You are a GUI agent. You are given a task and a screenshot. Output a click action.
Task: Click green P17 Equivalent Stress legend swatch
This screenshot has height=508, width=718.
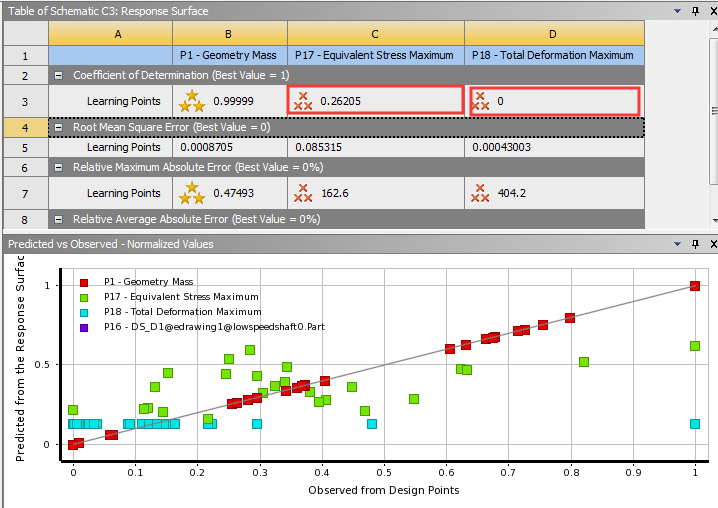(x=85, y=297)
